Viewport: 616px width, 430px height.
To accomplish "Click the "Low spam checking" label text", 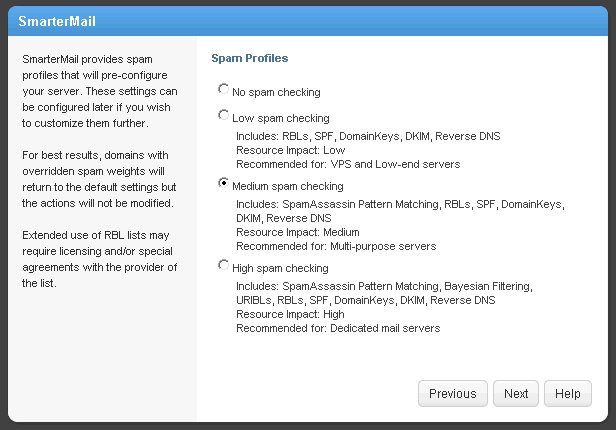I will (280, 119).
